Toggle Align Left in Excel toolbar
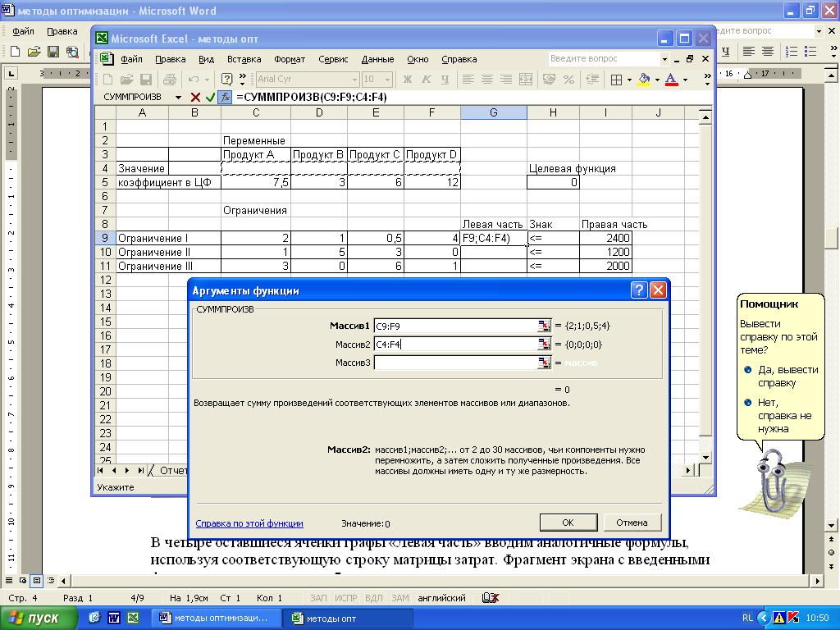The image size is (840, 630). click(468, 80)
